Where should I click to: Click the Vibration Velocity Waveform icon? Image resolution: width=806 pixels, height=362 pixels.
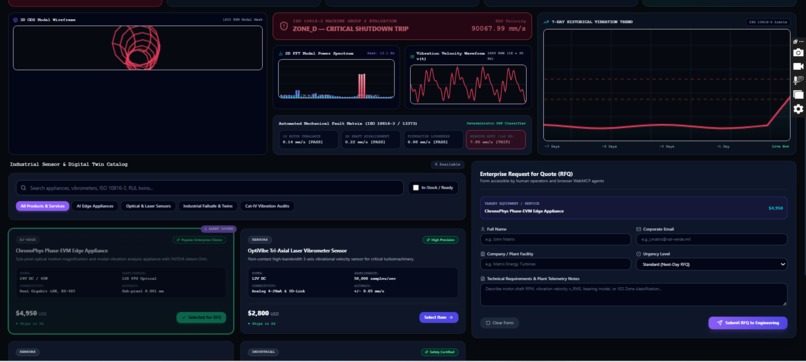coord(412,56)
